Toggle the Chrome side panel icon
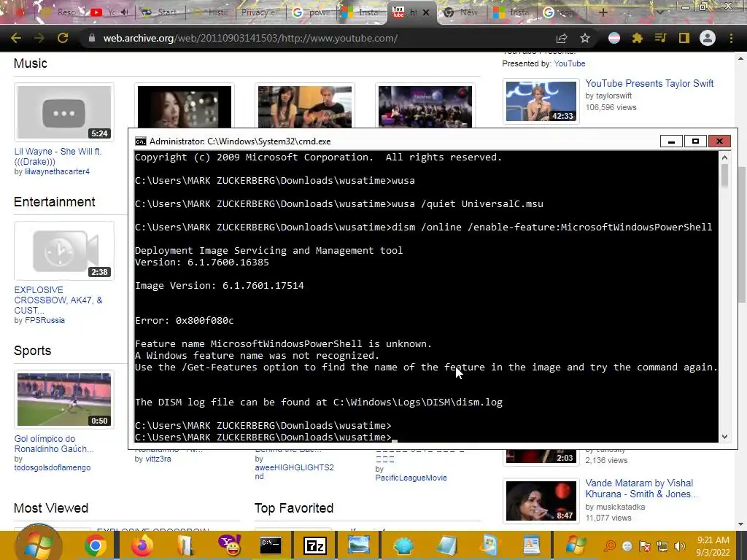The image size is (747, 560). pos(684,38)
